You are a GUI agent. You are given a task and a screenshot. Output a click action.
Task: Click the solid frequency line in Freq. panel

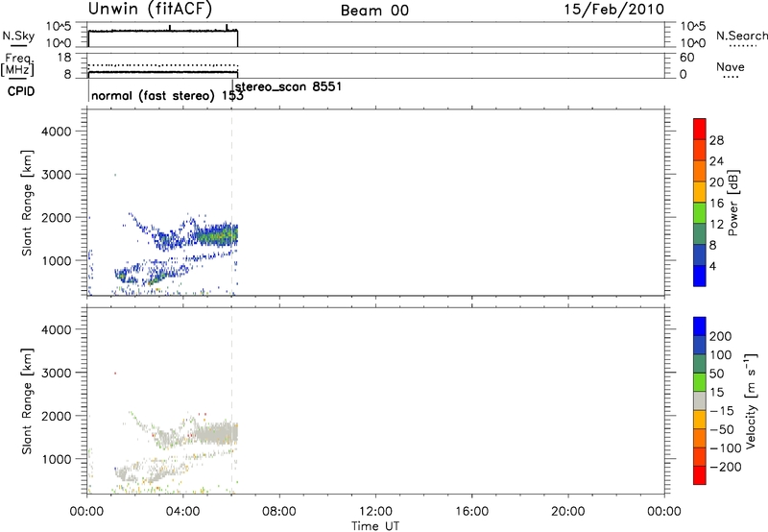coord(162,72)
